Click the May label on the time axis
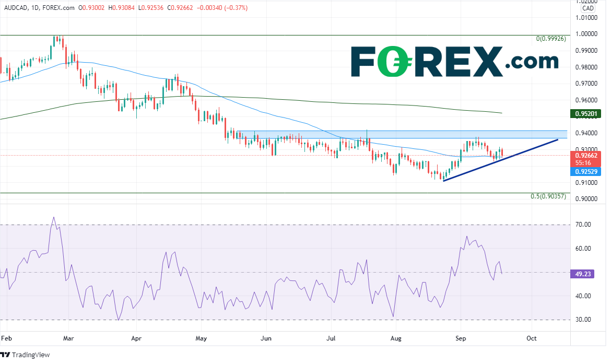 tap(201, 338)
